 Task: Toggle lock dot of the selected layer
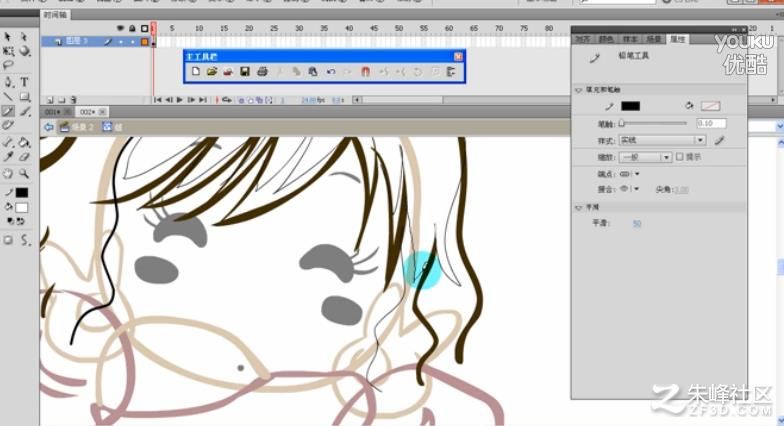[x=132, y=42]
